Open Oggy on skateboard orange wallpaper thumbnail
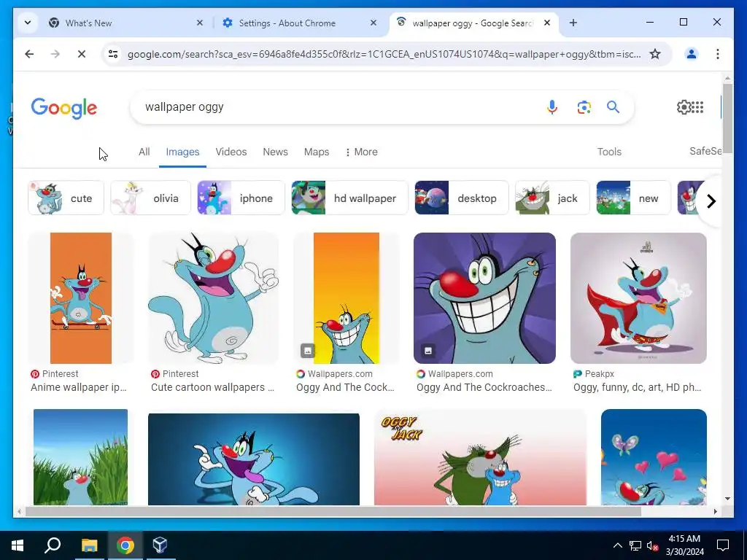Image resolution: width=747 pixels, height=560 pixels. coord(81,298)
